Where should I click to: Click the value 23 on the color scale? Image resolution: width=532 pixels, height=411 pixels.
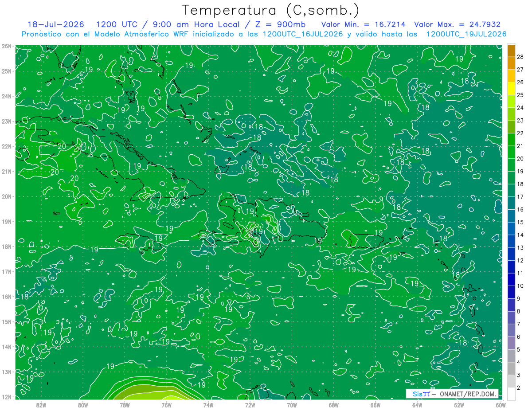point(520,120)
